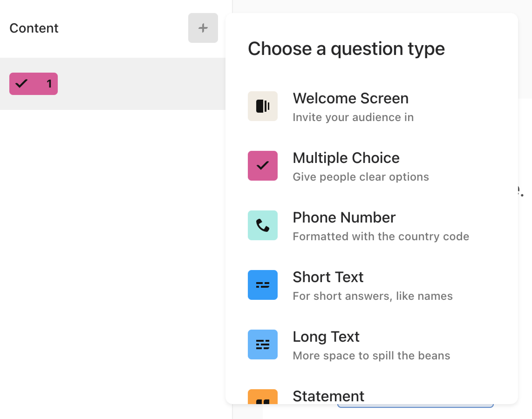Choose the pink Multiple Choice checkmark icon
532x419 pixels.
(263, 166)
